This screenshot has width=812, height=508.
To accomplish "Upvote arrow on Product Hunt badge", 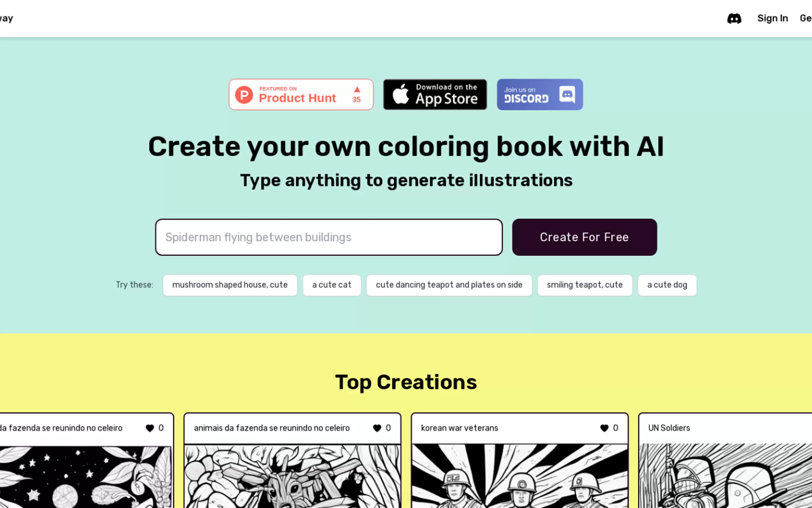I will point(356,90).
